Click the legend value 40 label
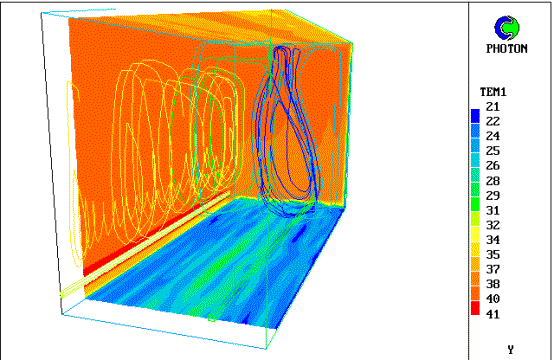The height and width of the screenshot is (360, 554). (x=493, y=299)
